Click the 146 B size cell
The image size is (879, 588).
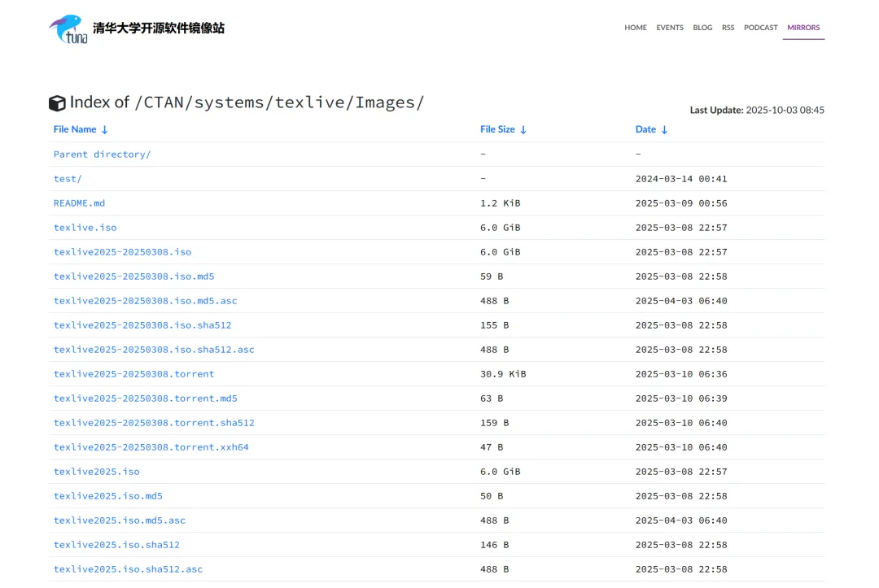[x=495, y=544]
